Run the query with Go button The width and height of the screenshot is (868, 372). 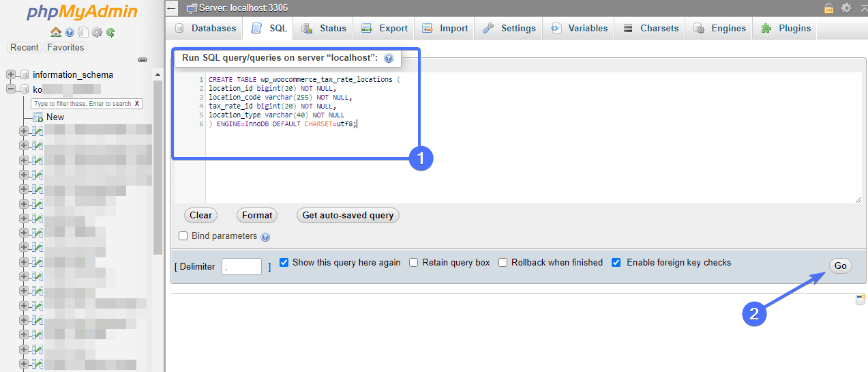(x=841, y=266)
